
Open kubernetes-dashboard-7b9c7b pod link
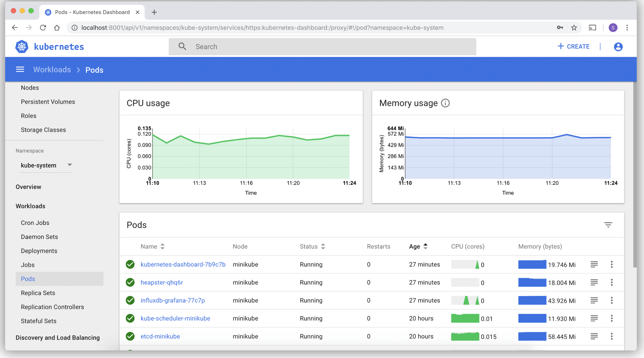tap(183, 264)
